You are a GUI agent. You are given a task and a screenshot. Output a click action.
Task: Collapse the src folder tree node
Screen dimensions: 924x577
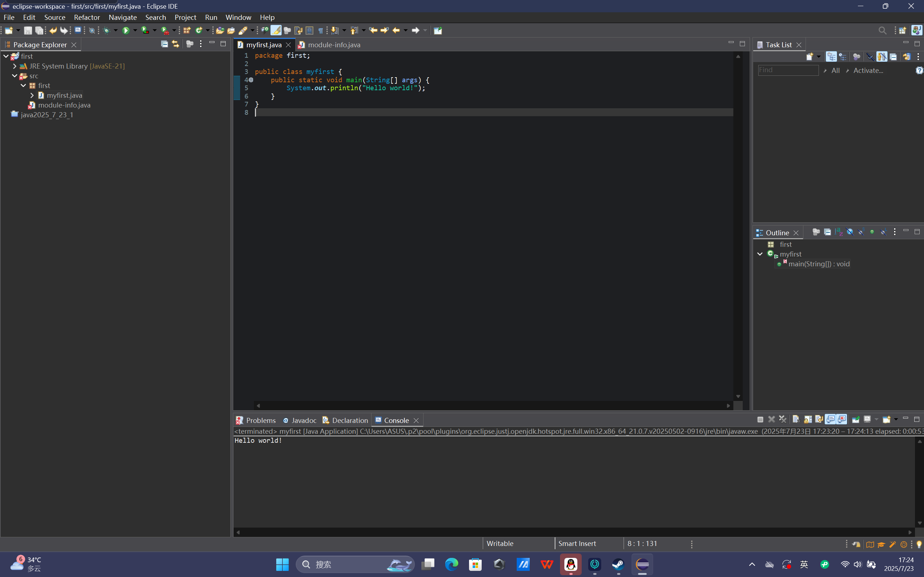[14, 75]
